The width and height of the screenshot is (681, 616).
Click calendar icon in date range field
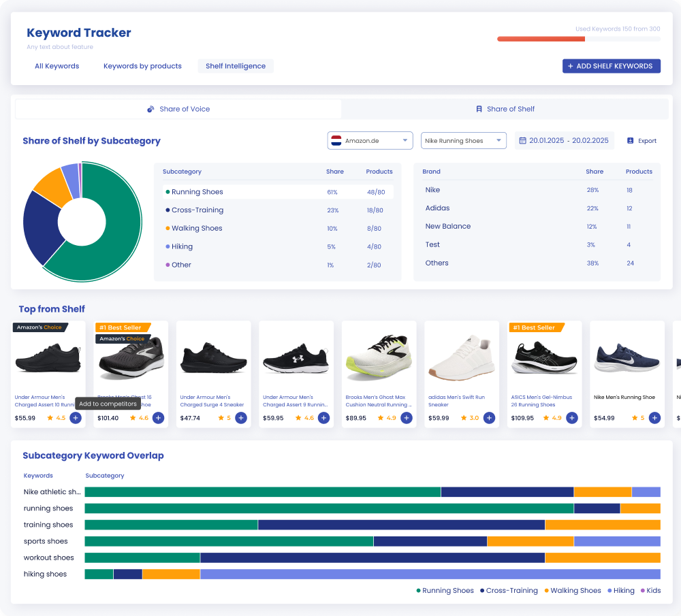pos(523,141)
